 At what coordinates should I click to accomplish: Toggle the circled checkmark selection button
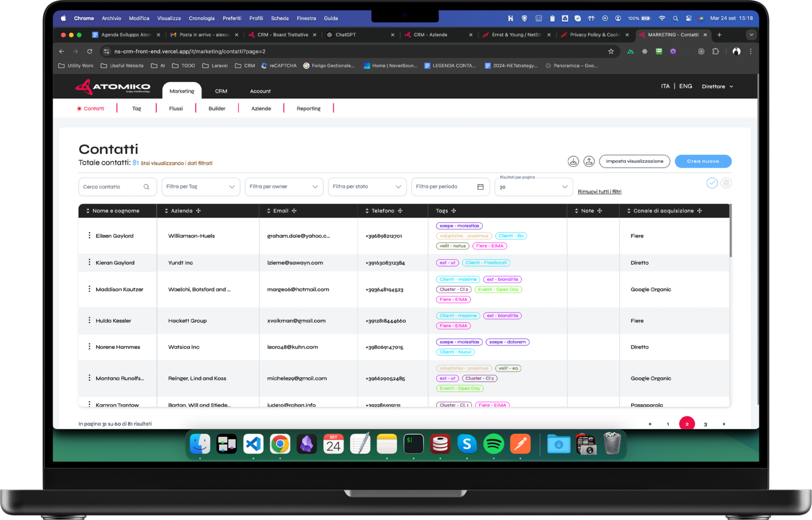[x=712, y=183]
